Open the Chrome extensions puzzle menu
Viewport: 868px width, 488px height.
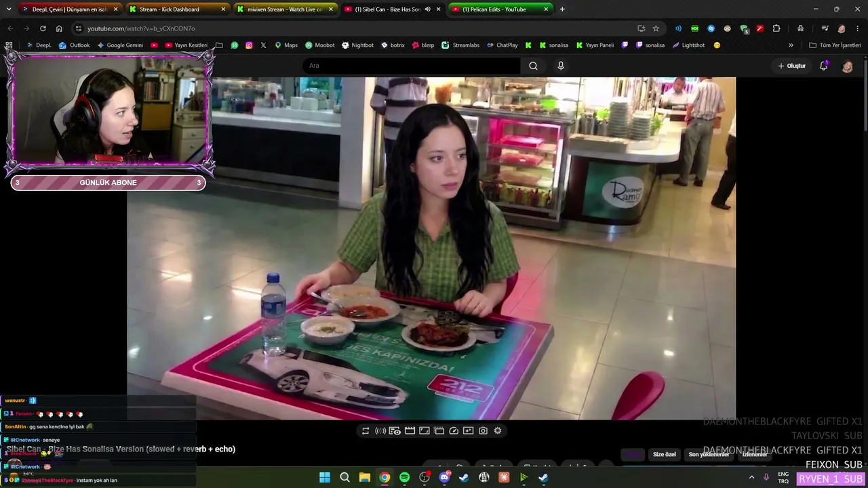tap(776, 28)
